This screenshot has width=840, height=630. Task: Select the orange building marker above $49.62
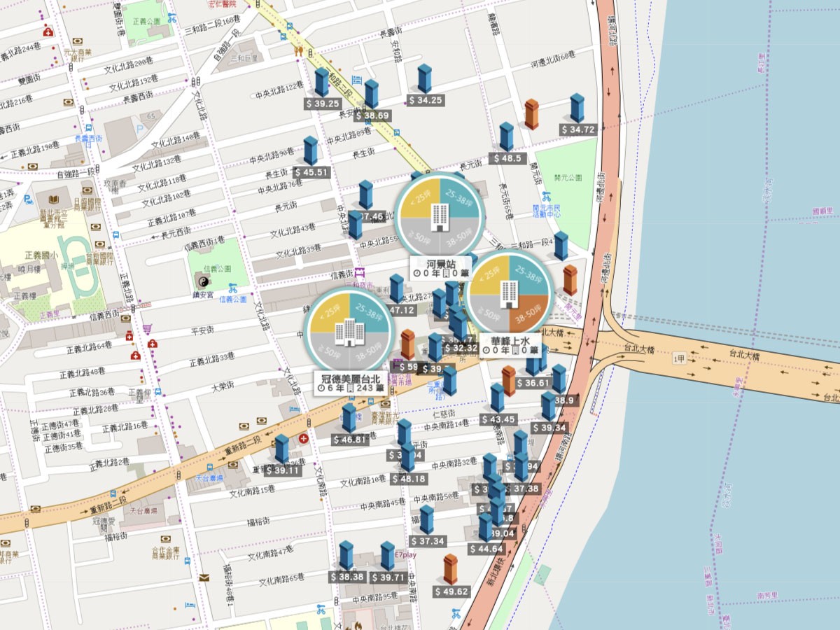(451, 569)
